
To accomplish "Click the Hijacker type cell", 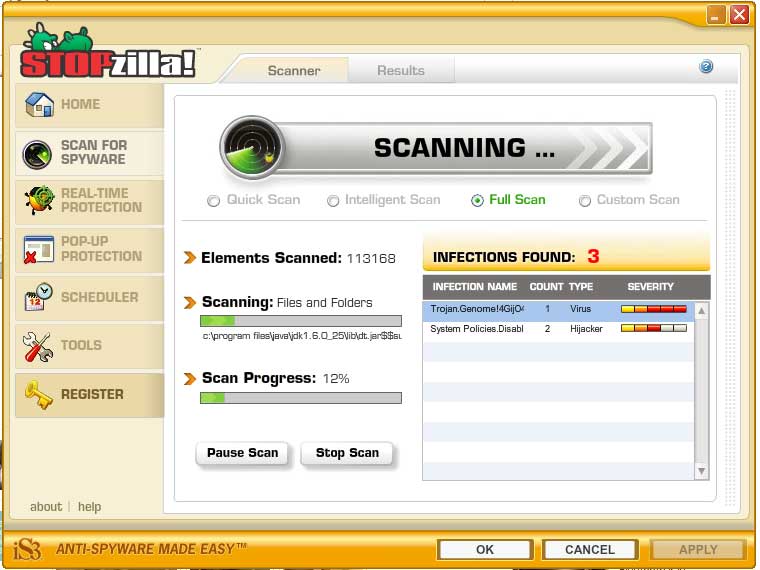I will tap(586, 329).
